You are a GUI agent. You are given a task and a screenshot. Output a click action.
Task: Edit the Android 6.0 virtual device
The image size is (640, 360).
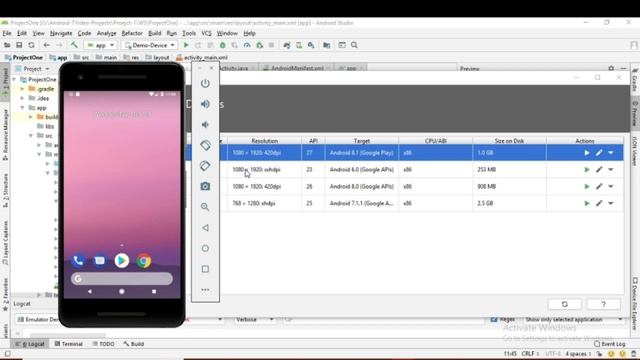599,169
